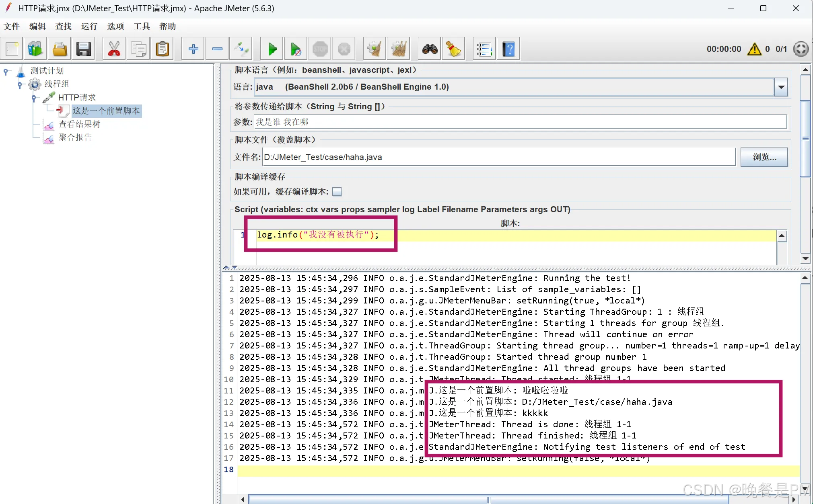813x504 pixels.
Task: Collapse the 测试计划 tree node
Action: pyautogui.click(x=6, y=72)
